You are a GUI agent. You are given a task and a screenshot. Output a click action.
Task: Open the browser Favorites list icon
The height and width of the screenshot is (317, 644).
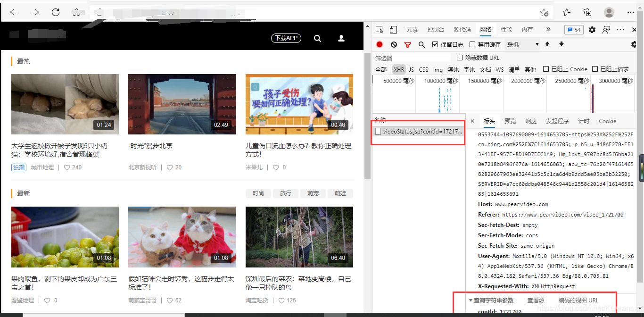(x=567, y=12)
